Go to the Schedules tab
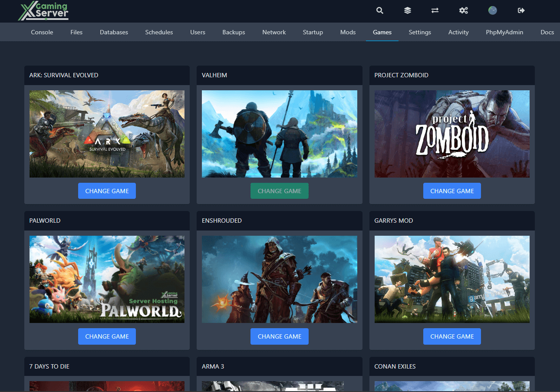 [x=159, y=32]
